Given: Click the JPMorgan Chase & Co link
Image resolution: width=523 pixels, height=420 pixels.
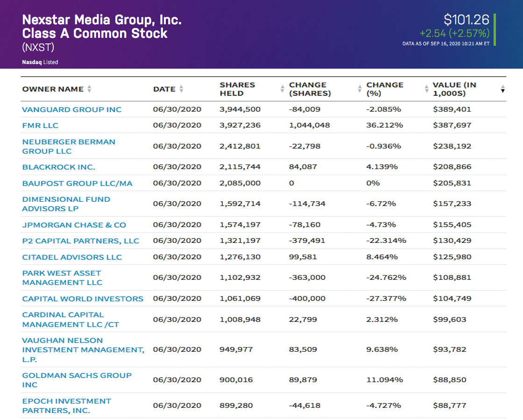Looking at the screenshot, I should point(74,225).
